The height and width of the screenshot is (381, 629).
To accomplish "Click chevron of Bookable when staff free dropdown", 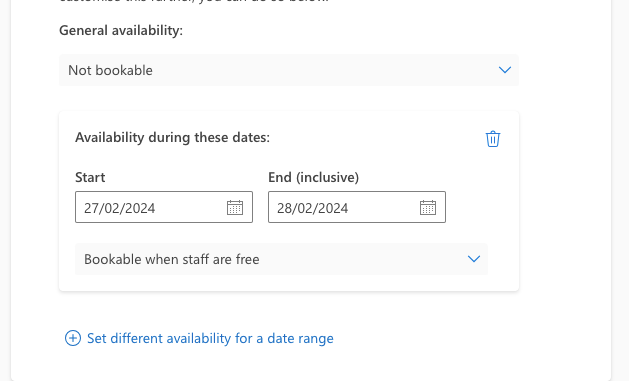I will 474,259.
